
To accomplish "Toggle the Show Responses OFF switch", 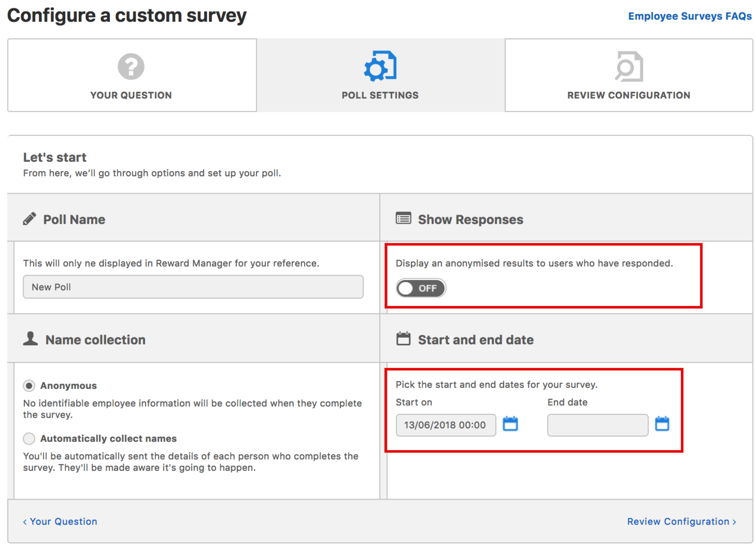I will 421,288.
